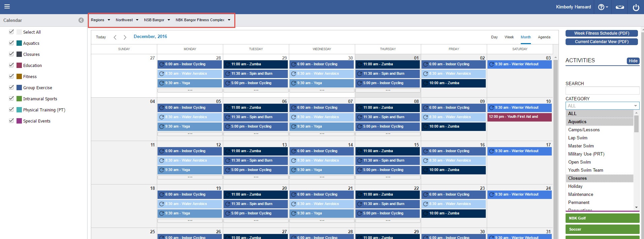Click the Fitness color swatch

point(19,76)
